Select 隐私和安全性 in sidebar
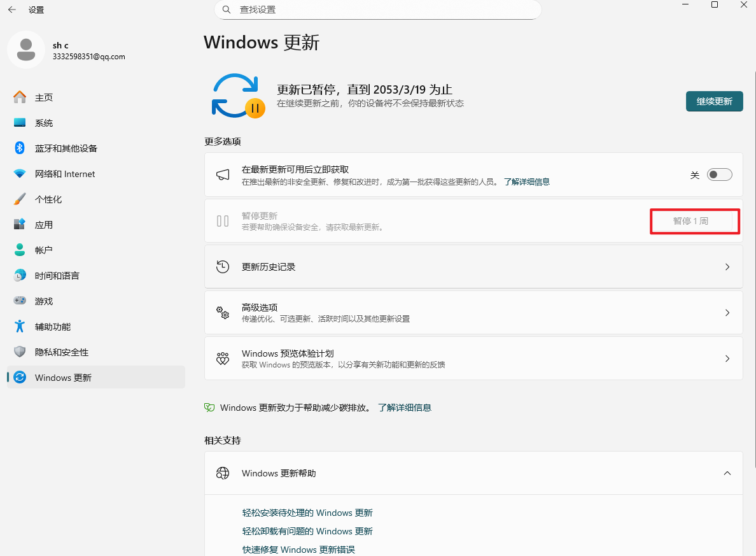This screenshot has width=756, height=556. pos(96,352)
